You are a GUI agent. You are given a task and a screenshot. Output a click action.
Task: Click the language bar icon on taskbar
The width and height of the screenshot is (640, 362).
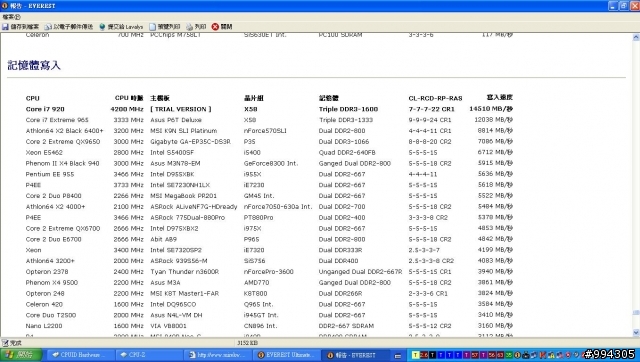[398, 355]
